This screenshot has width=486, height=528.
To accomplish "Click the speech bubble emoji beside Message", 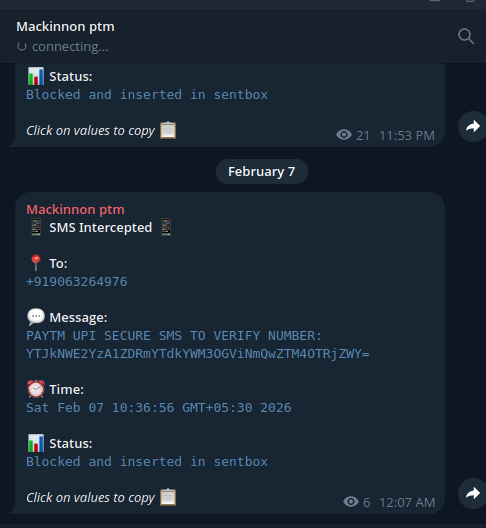I will tap(36, 317).
